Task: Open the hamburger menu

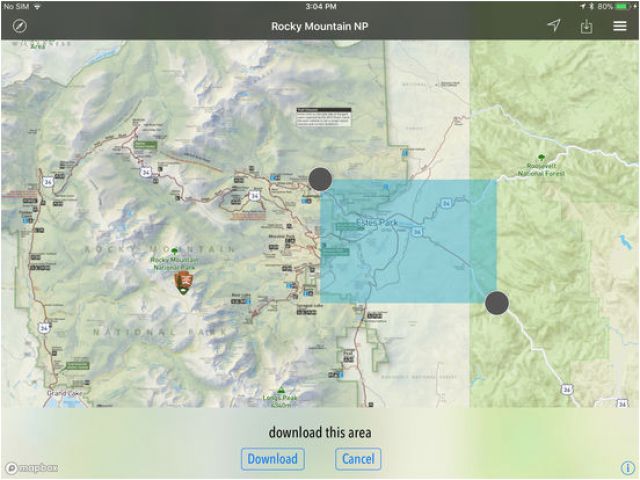Action: pyautogui.click(x=620, y=26)
